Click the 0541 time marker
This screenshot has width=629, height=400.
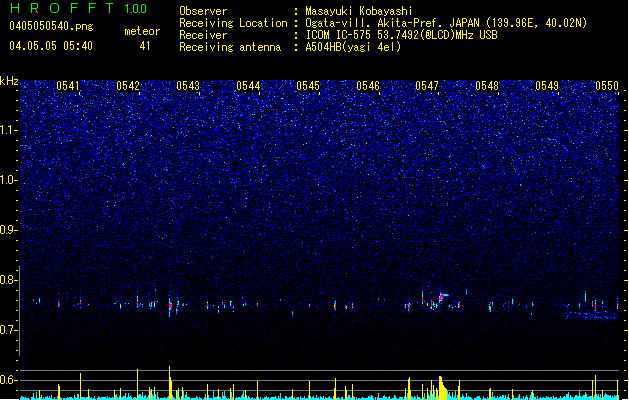coord(68,86)
